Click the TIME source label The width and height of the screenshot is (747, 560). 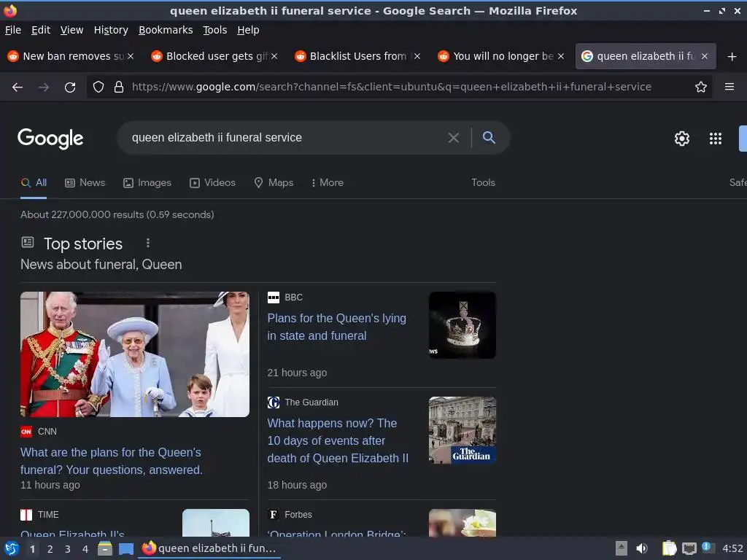pos(48,515)
